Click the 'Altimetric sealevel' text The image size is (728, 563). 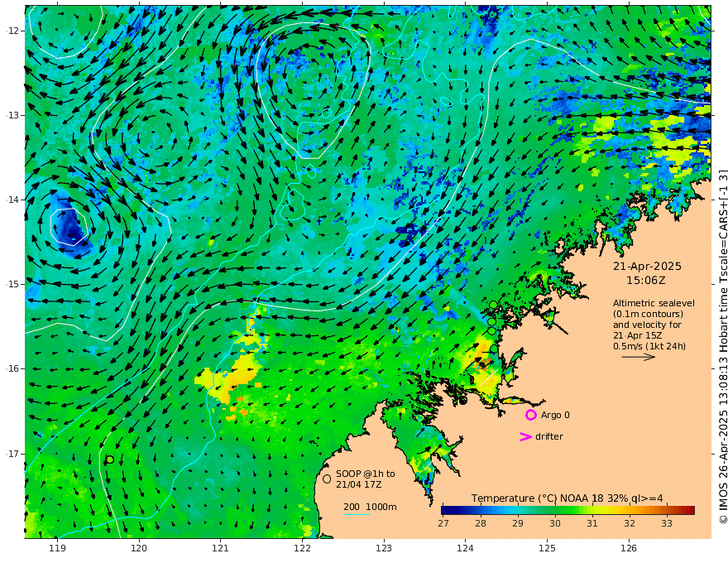[x=654, y=303]
